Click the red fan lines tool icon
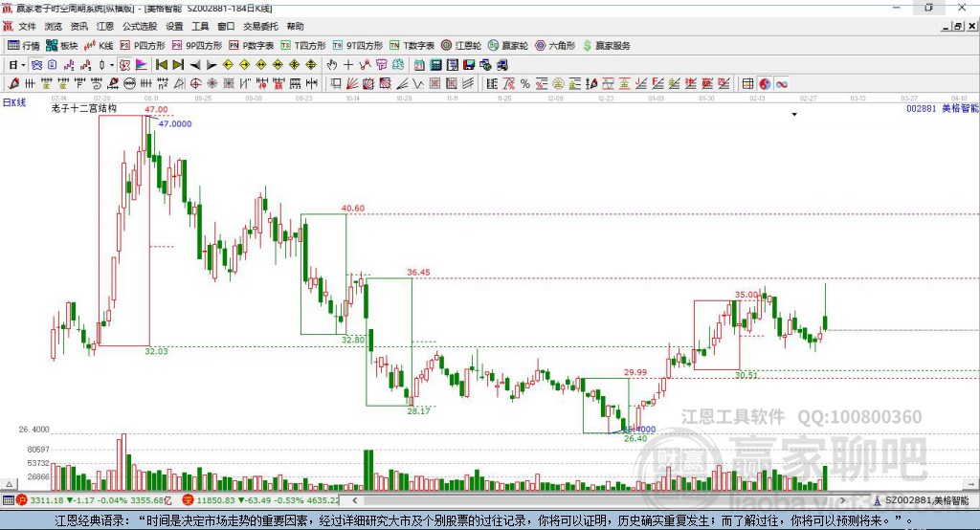The height and width of the screenshot is (530, 980). pyautogui.click(x=352, y=84)
